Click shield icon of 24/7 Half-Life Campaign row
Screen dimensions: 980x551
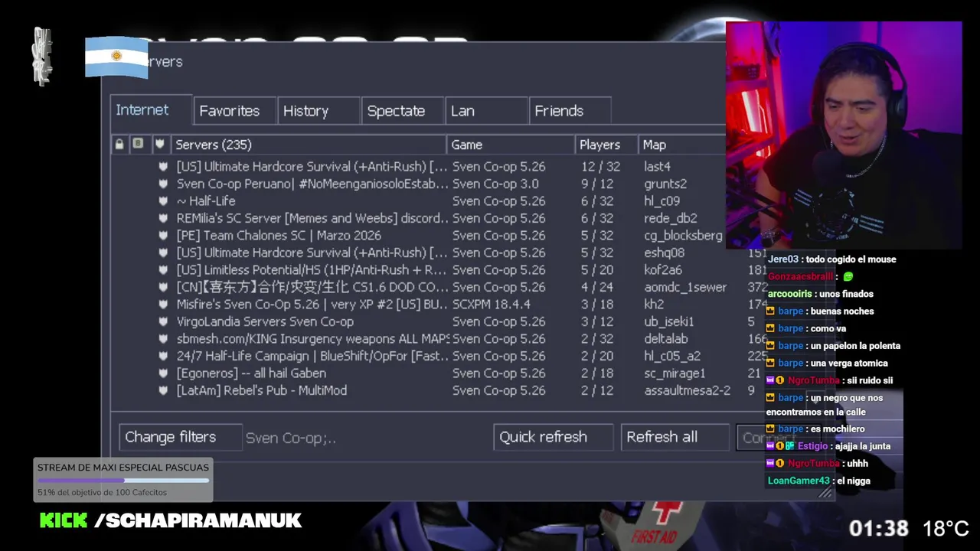162,356
